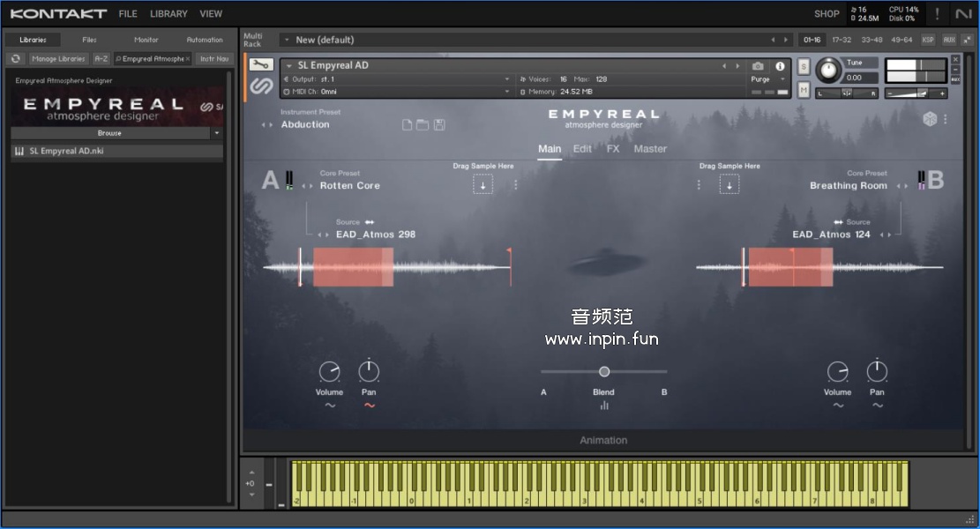Viewport: 980px width, 529px height.
Task: Open the layer B three-dot options menu
Action: (x=699, y=185)
